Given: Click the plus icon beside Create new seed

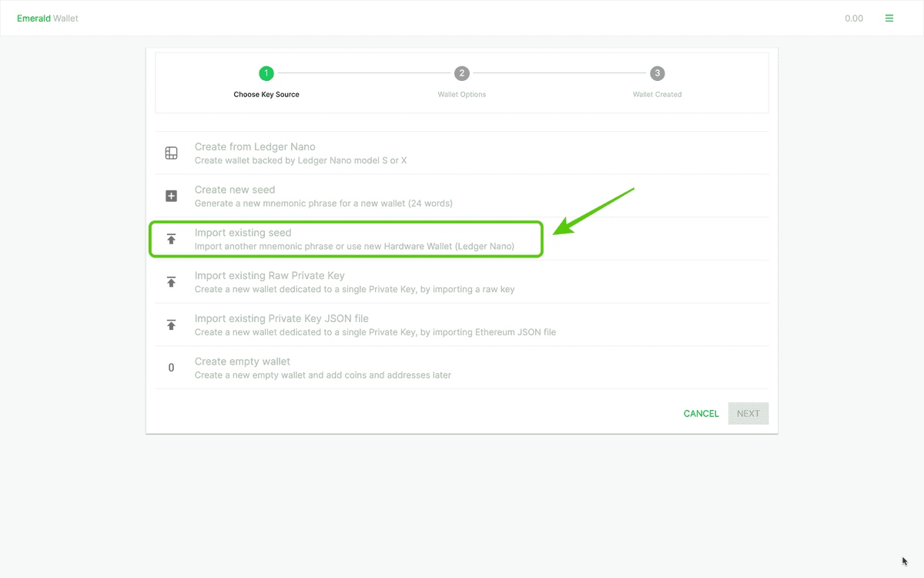Looking at the screenshot, I should click(x=171, y=196).
